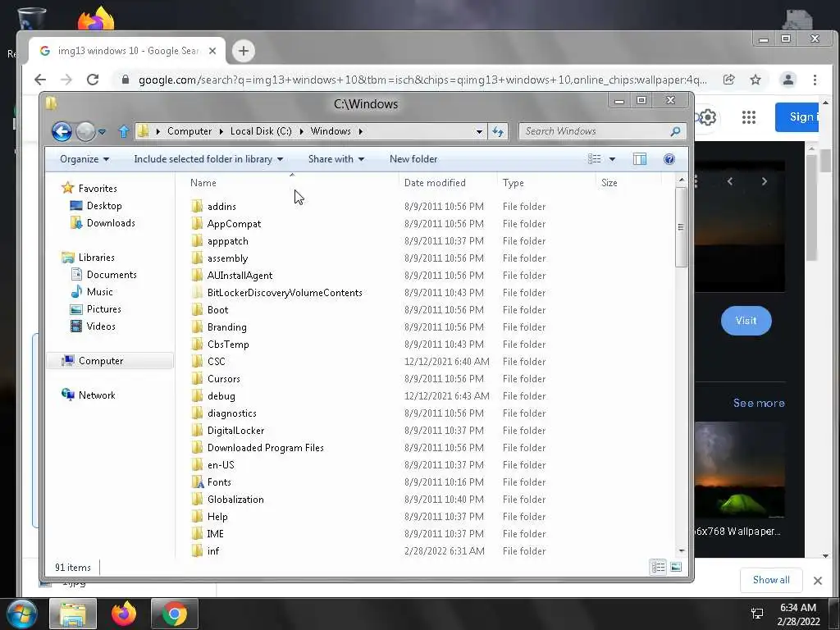Screen dimensions: 840x630
Task: Open the Organize menu
Action: (84, 159)
